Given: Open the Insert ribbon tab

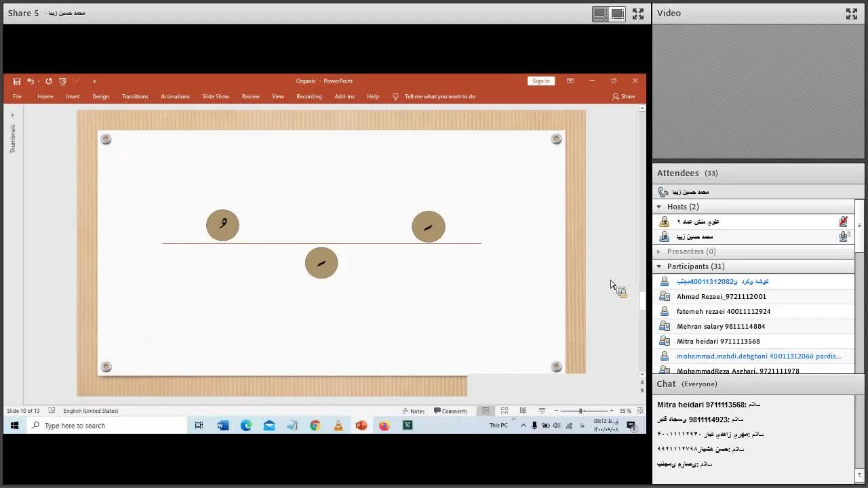Looking at the screenshot, I should coord(73,96).
